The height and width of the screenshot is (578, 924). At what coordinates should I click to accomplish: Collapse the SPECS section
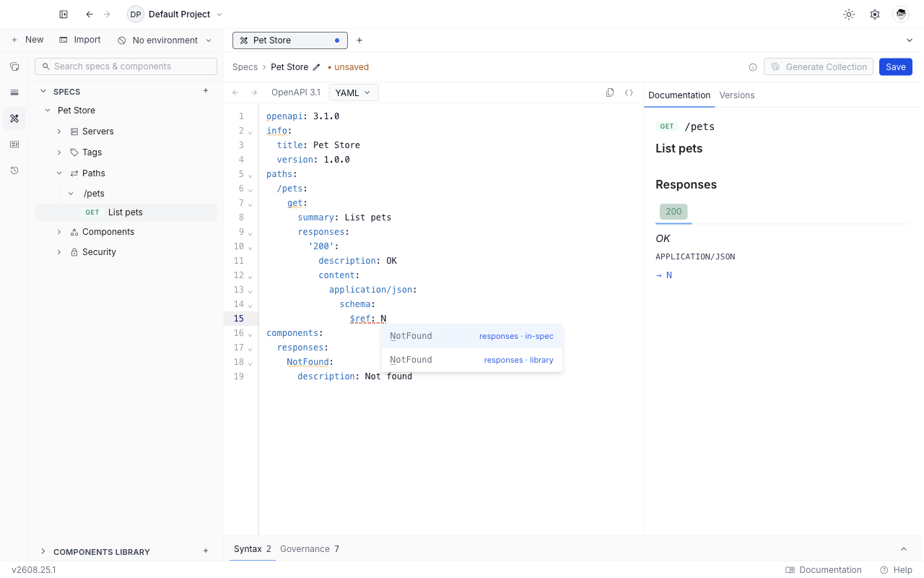43,92
